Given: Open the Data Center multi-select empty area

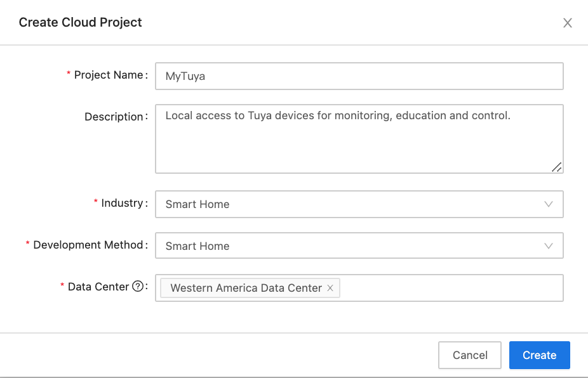Looking at the screenshot, I should [x=451, y=288].
